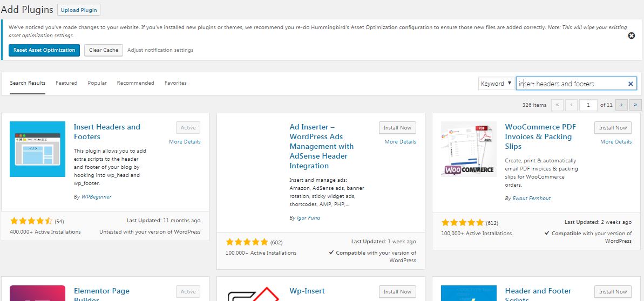The height and width of the screenshot is (301, 644).
Task: Click the 326 items count text
Action: click(534, 105)
